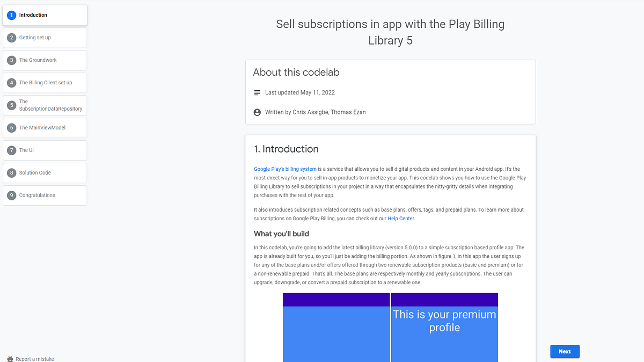
Task: Open the Google Play's billing system link
Action: (x=285, y=169)
